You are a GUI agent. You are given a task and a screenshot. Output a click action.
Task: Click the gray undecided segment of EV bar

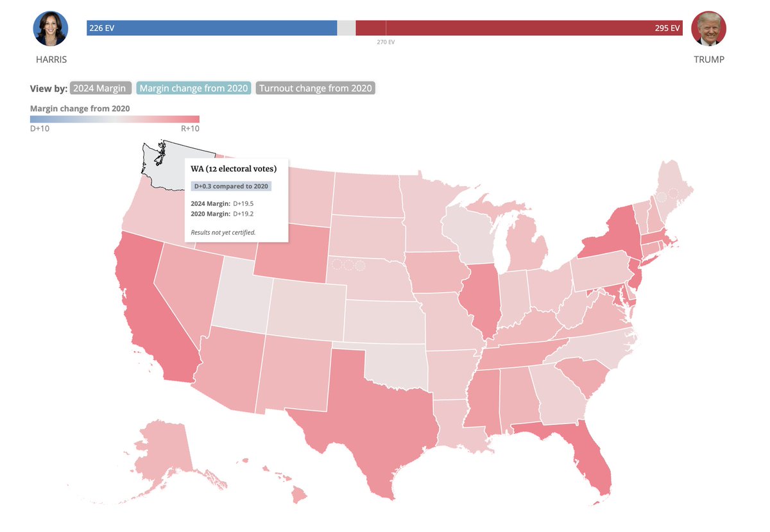point(346,28)
